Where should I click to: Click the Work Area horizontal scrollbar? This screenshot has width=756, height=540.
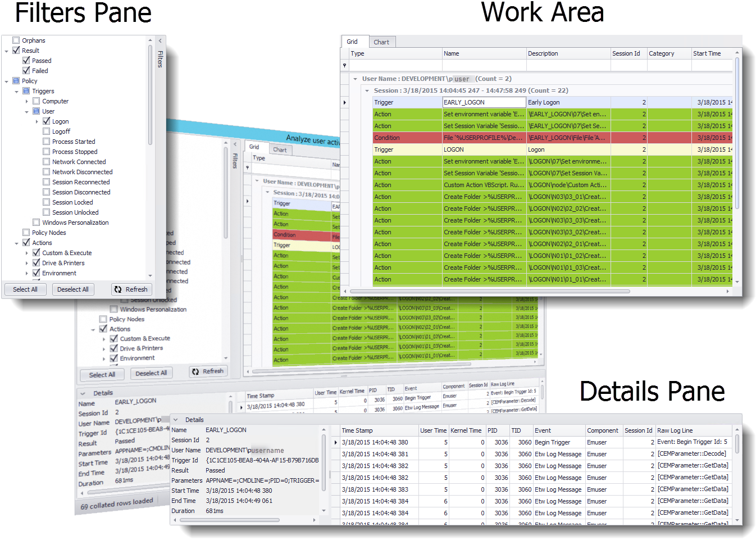coord(490,291)
